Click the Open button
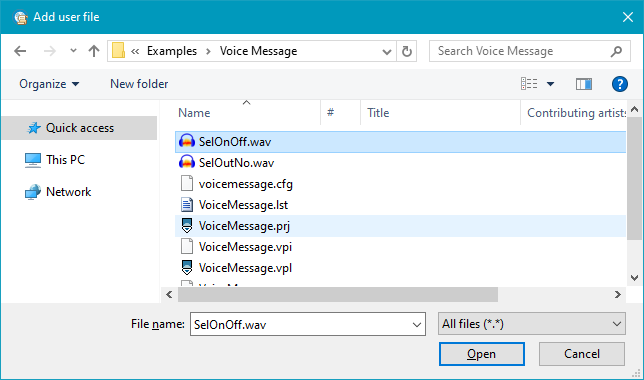Image resolution: width=644 pixels, height=380 pixels. 482,354
